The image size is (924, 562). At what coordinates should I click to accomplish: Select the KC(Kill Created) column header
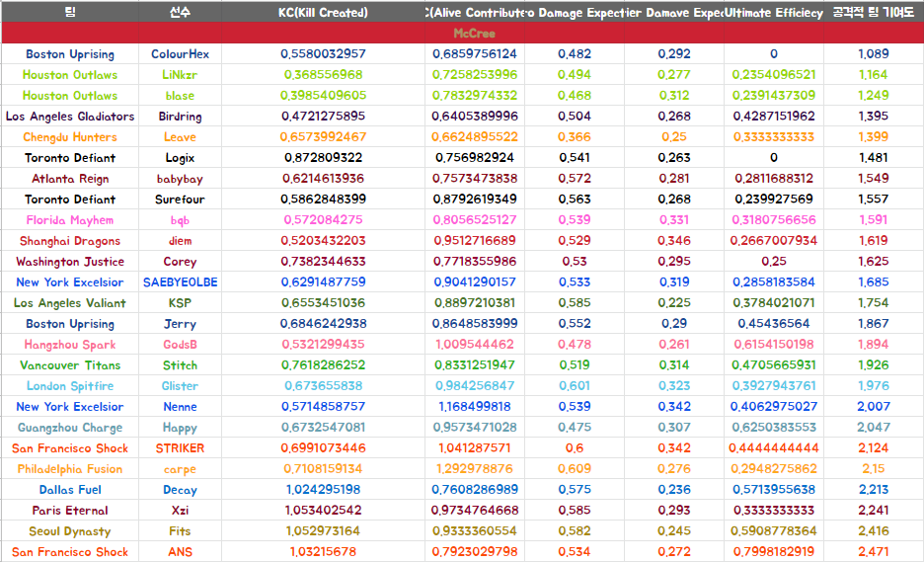(x=323, y=12)
